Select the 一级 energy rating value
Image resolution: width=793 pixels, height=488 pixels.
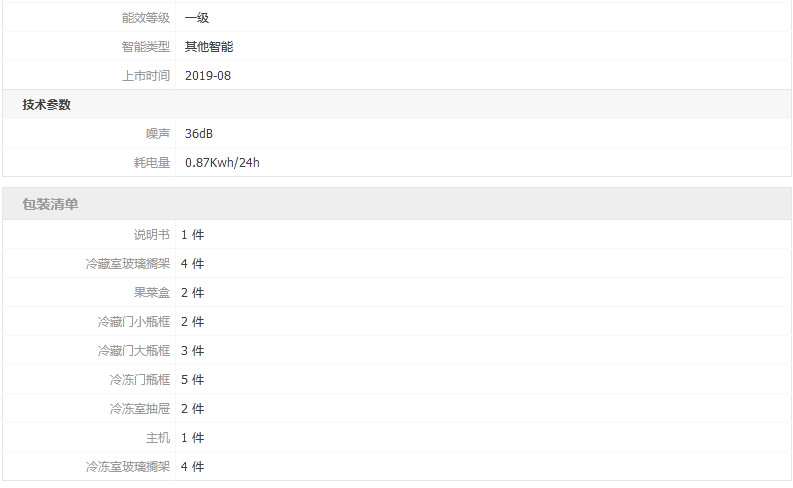pyautogui.click(x=197, y=18)
